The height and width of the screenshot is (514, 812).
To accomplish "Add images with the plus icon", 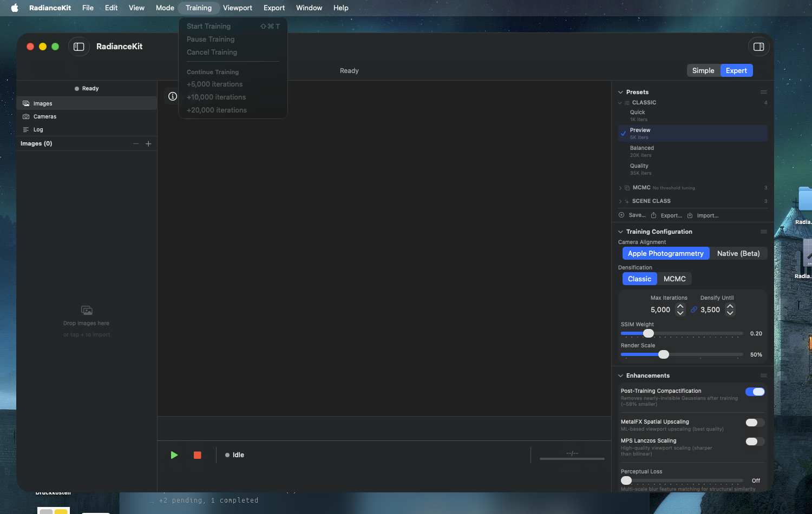I will tap(148, 143).
